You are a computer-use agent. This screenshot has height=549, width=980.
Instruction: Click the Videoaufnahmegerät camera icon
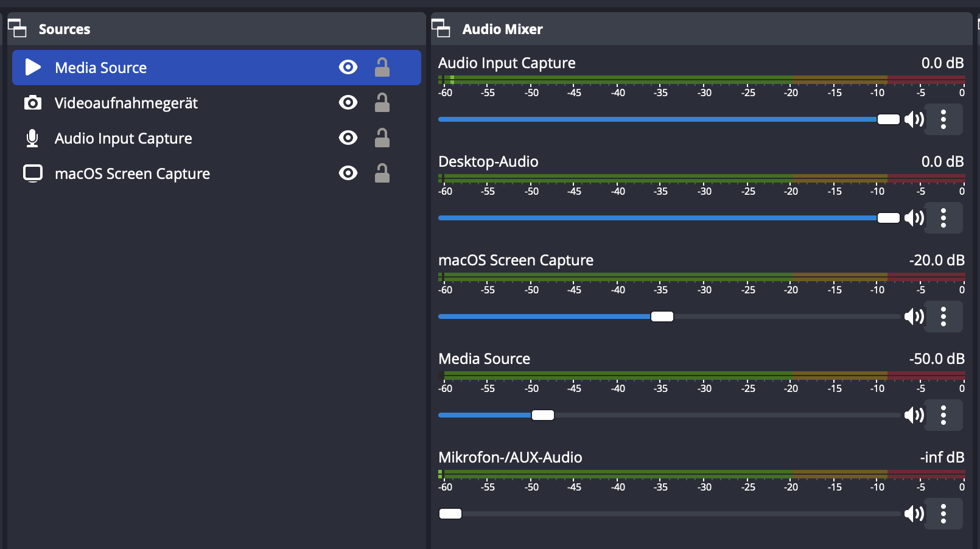point(33,102)
